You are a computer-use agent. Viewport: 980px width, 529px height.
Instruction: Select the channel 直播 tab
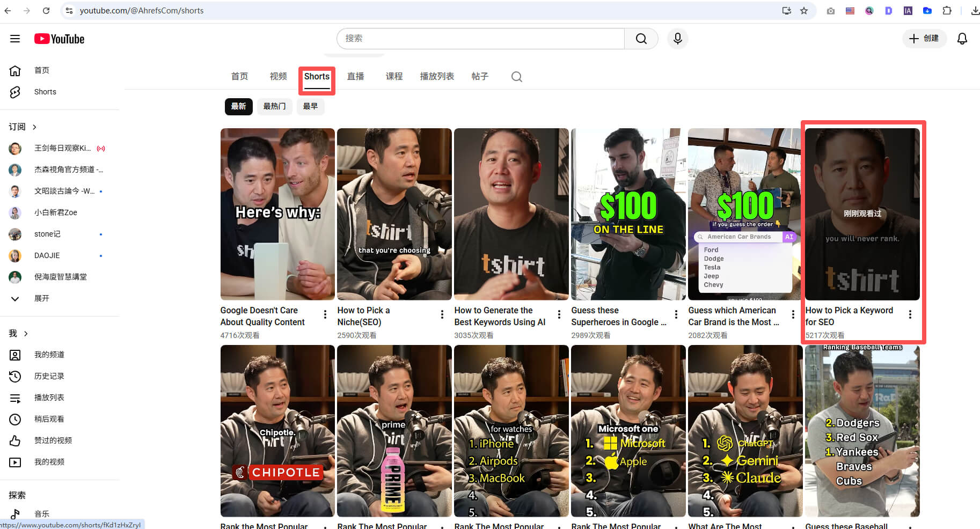tap(355, 76)
